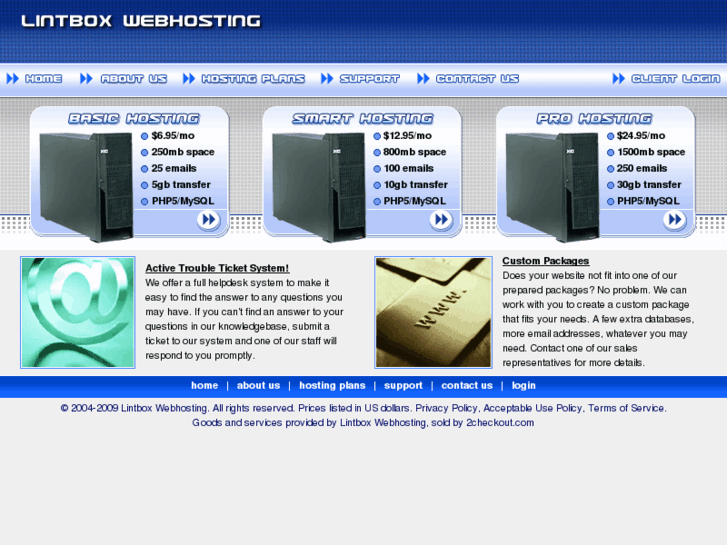The height and width of the screenshot is (545, 727).
Task: Click the Lintbox Webhosting logo
Action: coord(141,21)
